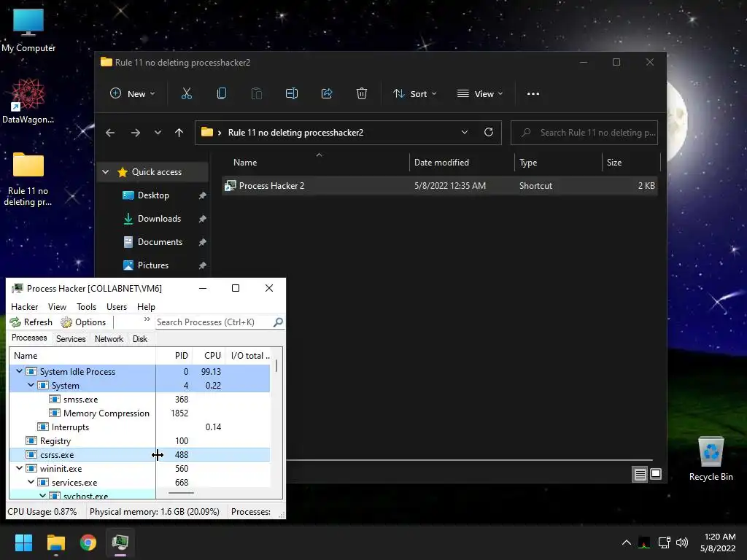Image resolution: width=747 pixels, height=560 pixels.
Task: Sort files by Date modified column
Action: [x=462, y=163]
